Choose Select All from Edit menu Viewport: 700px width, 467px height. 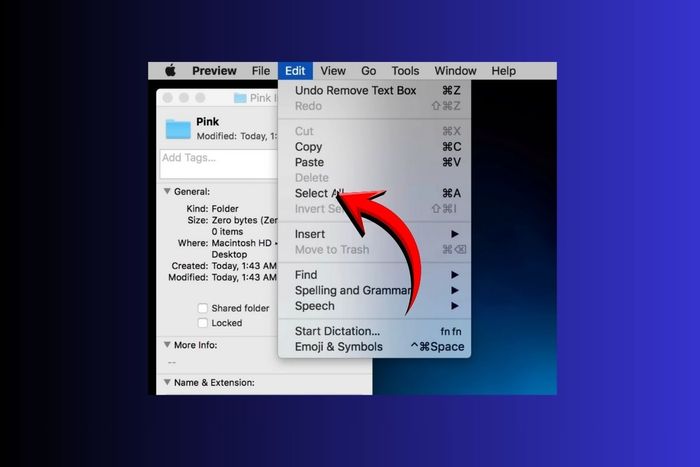[374, 193]
